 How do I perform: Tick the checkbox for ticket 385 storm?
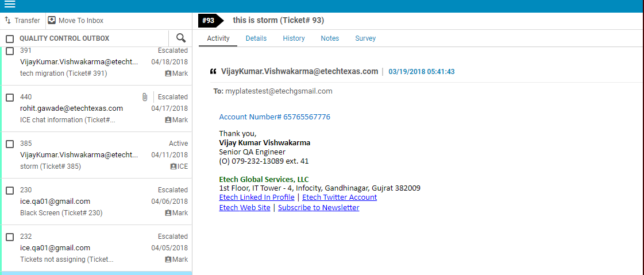[10, 144]
